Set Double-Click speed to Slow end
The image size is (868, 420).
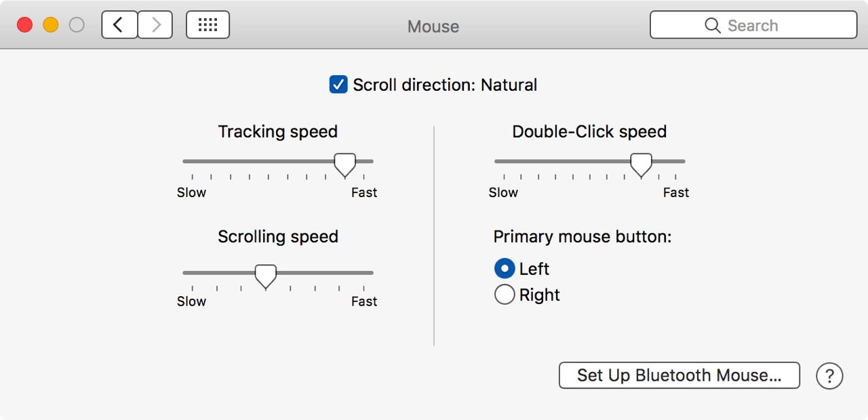[x=496, y=161]
